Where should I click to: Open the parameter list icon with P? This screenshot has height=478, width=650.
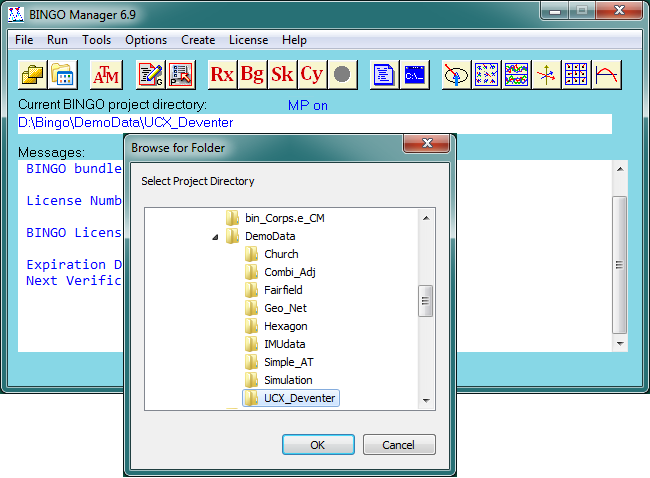pos(181,75)
